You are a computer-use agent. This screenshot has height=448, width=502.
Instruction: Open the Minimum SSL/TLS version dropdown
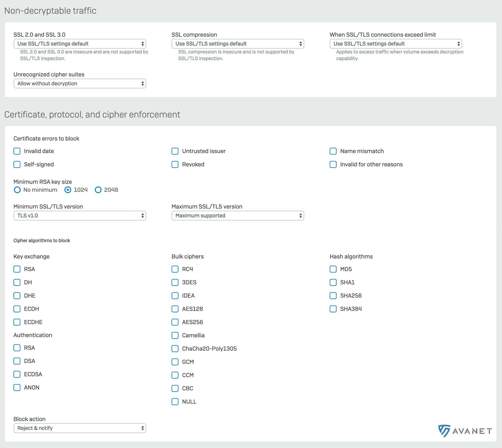point(80,216)
